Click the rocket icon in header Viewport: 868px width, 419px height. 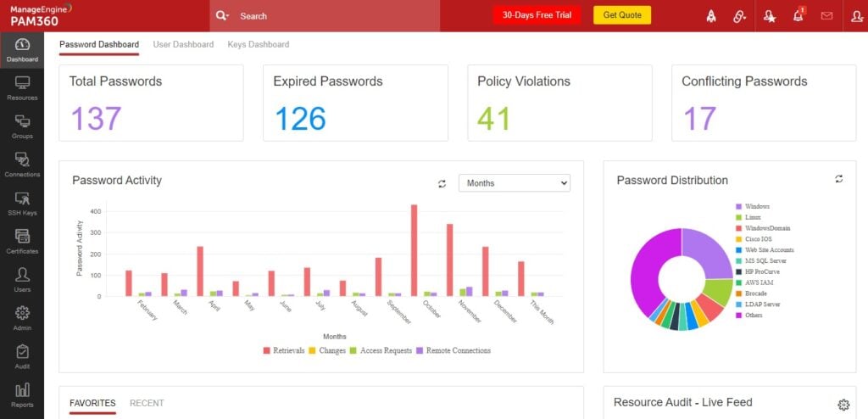(x=711, y=16)
